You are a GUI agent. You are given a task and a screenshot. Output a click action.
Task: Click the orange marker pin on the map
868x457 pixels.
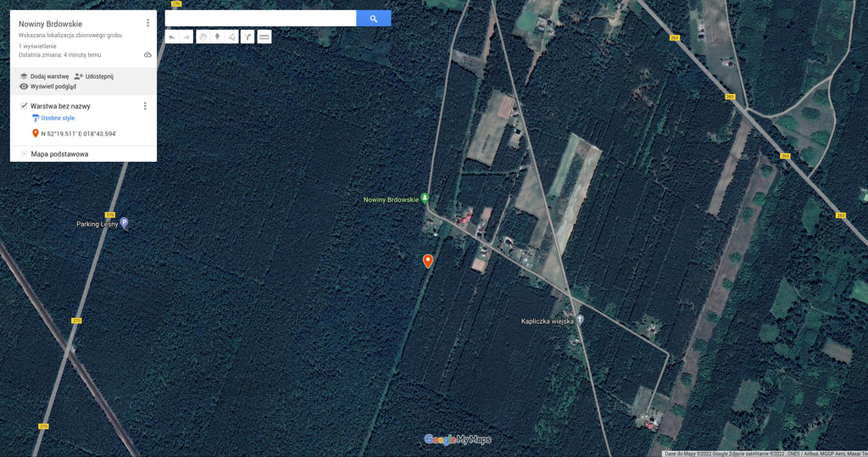(x=428, y=260)
